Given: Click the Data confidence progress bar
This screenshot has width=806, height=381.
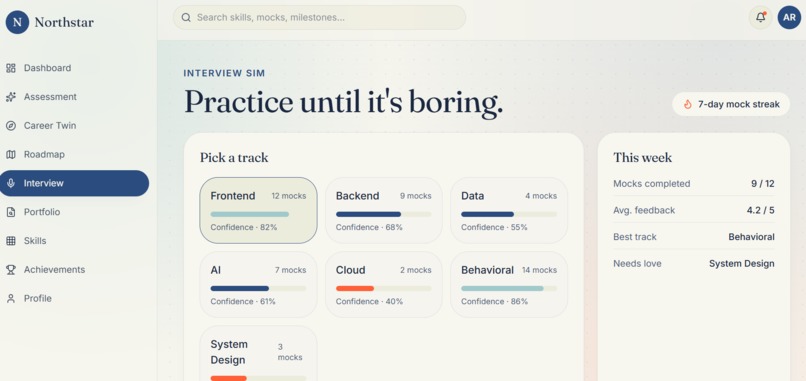Looking at the screenshot, I should 509,214.
